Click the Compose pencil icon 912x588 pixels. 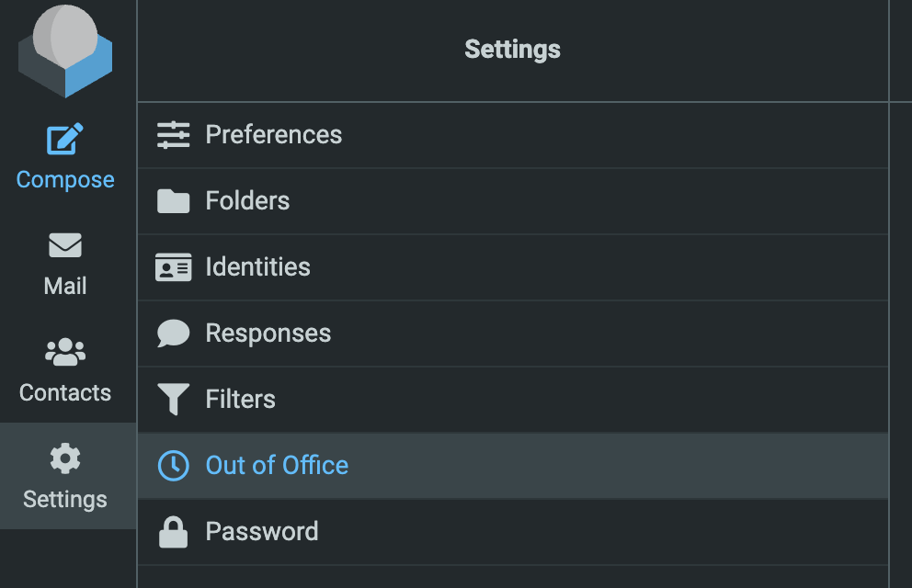pos(65,140)
